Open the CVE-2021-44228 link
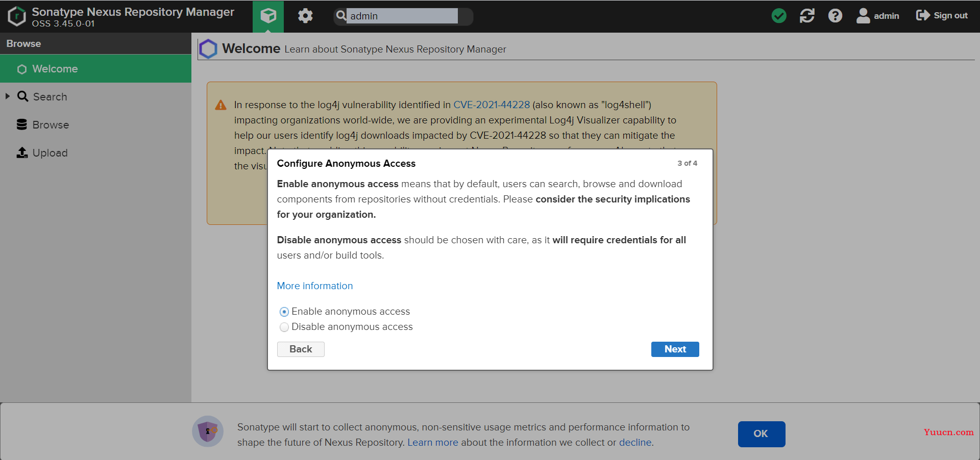The height and width of the screenshot is (460, 980). pyautogui.click(x=492, y=105)
